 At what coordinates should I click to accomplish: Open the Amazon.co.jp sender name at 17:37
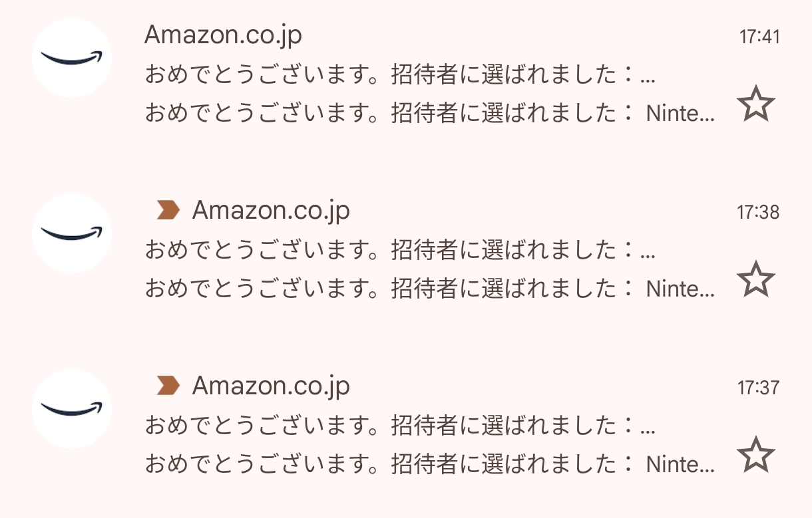click(x=271, y=386)
